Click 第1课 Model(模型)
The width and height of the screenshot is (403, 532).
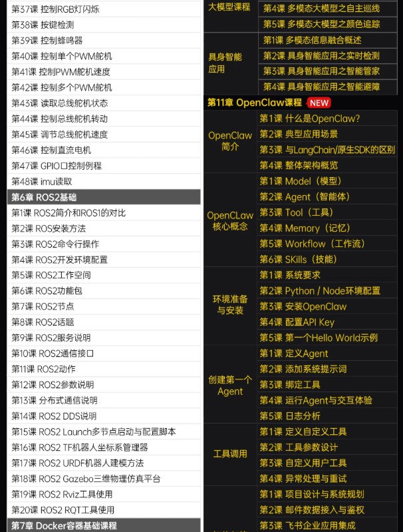(327, 181)
